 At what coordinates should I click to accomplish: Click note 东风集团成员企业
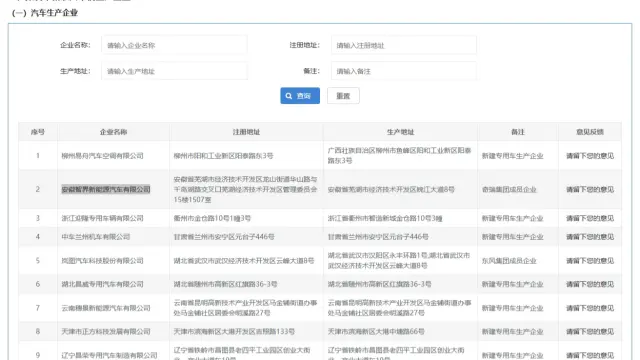tap(509, 261)
